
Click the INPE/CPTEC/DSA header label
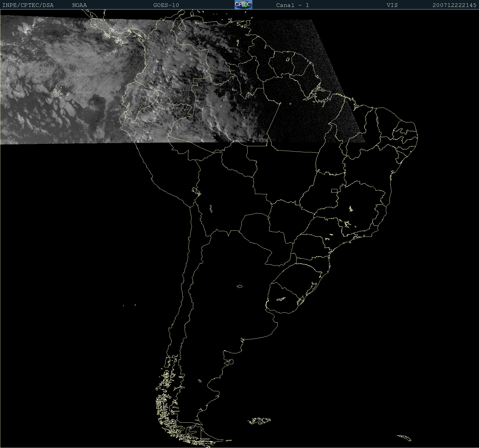pos(28,5)
